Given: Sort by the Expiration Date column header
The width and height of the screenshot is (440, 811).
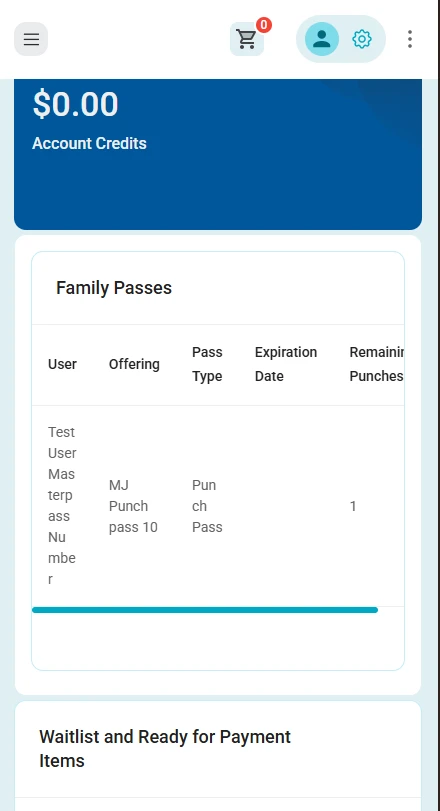Looking at the screenshot, I should pyautogui.click(x=286, y=364).
